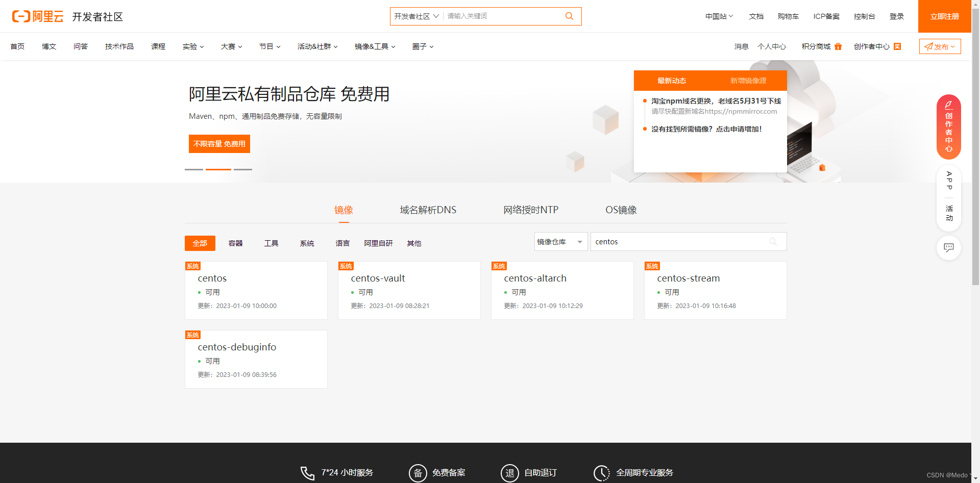Open the 没有找到所需镜像 request link

coord(707,129)
